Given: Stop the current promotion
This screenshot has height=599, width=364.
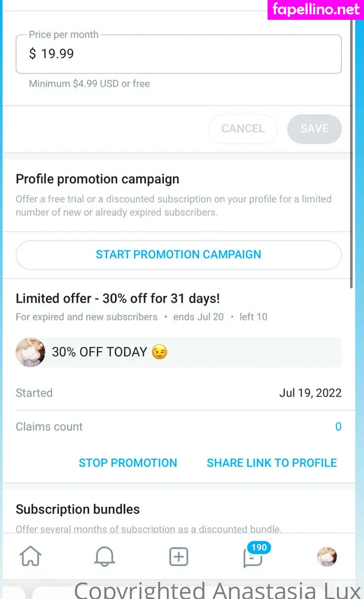Looking at the screenshot, I should point(128,463).
